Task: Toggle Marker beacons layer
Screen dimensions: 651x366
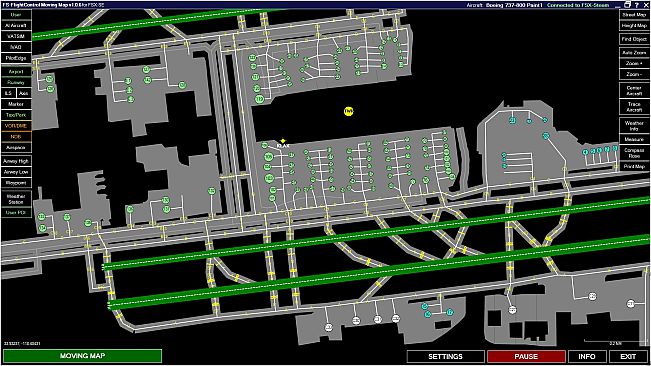Action: [16, 104]
